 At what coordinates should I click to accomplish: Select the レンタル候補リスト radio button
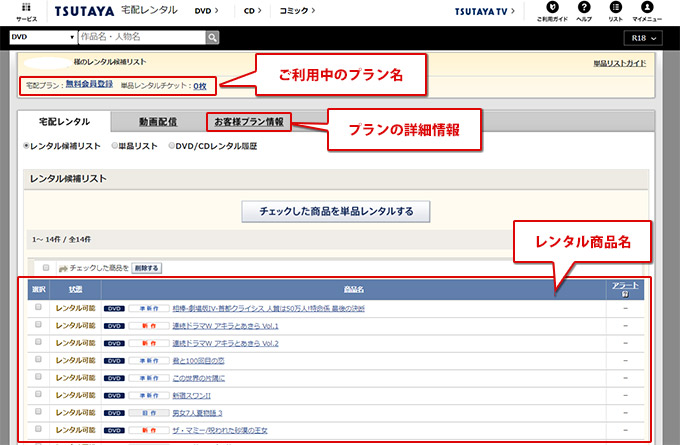(27, 146)
